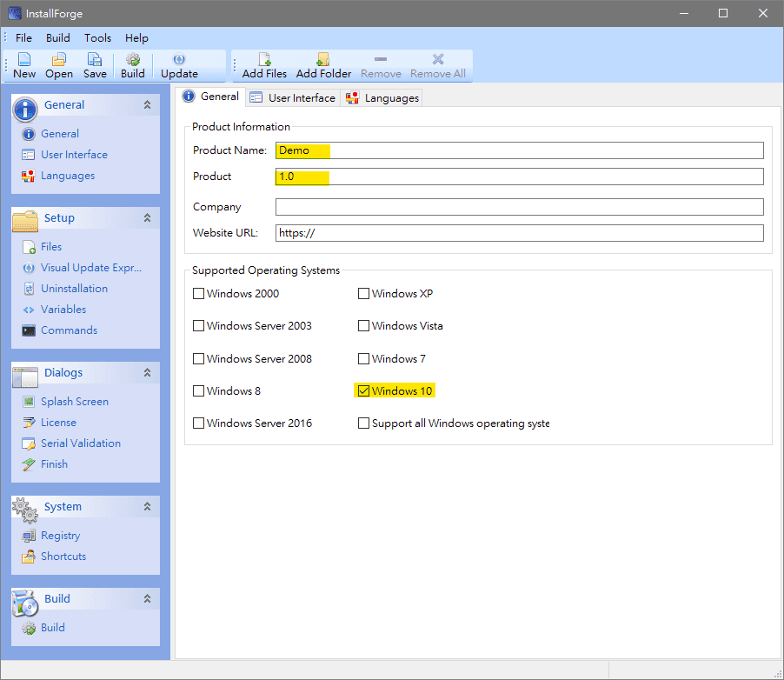Image resolution: width=784 pixels, height=680 pixels.
Task: Click the Save project toolbar icon
Action: coord(95,59)
